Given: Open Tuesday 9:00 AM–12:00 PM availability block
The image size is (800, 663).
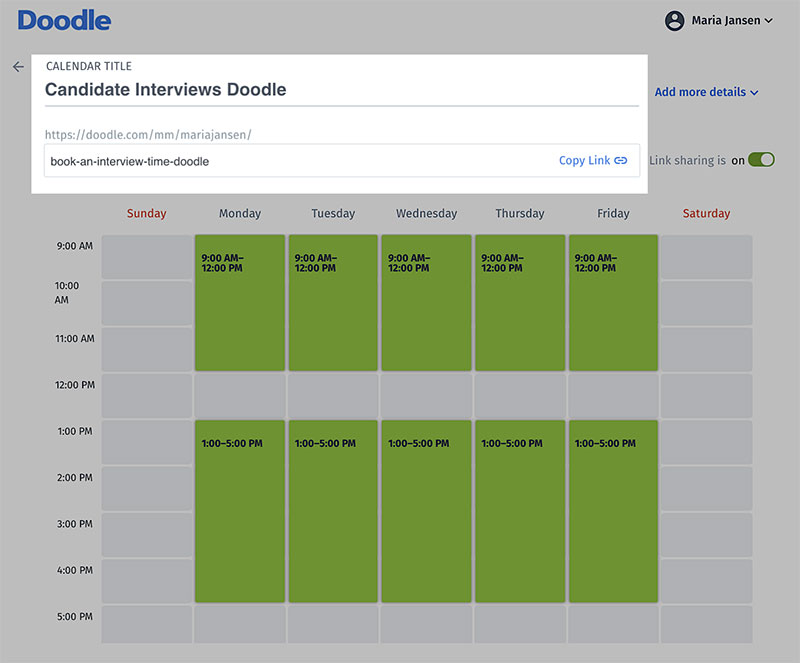Looking at the screenshot, I should pyautogui.click(x=333, y=303).
